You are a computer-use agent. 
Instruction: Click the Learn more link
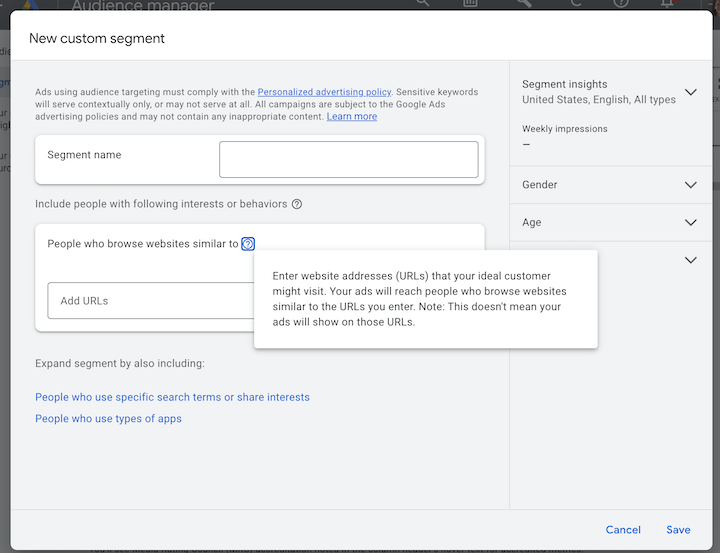click(x=352, y=117)
